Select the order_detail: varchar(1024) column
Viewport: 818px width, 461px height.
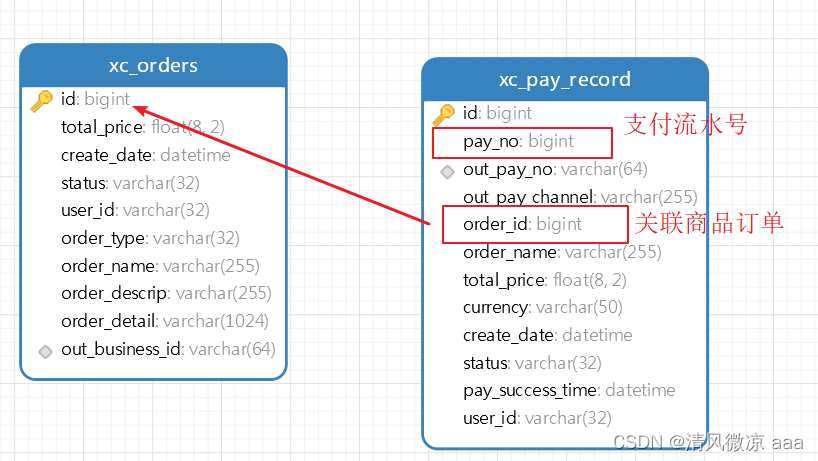tap(165, 321)
